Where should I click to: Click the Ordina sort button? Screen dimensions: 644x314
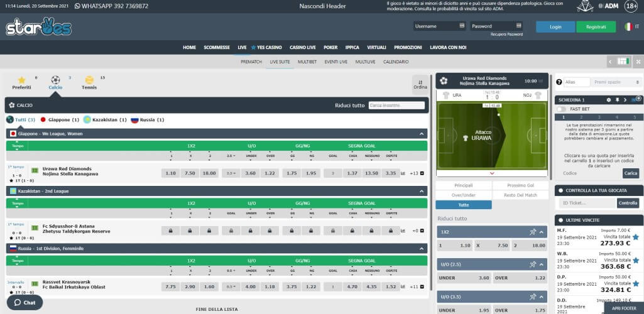pyautogui.click(x=420, y=85)
